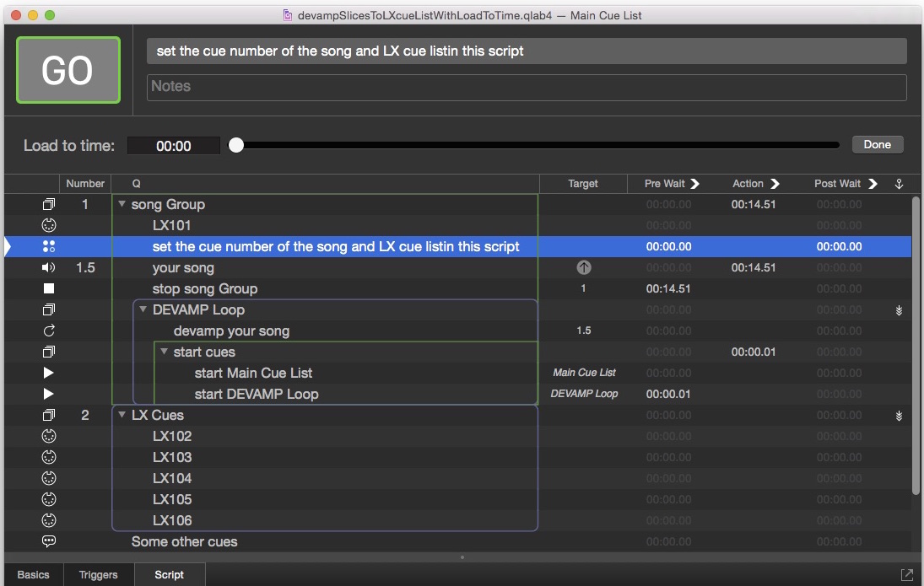Open the Basics tab
924x586 pixels.
[x=34, y=574]
